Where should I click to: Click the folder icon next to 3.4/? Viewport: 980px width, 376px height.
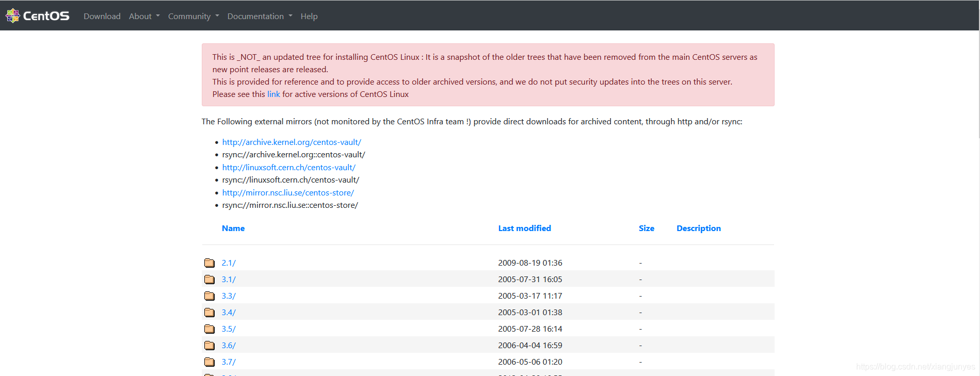210,313
